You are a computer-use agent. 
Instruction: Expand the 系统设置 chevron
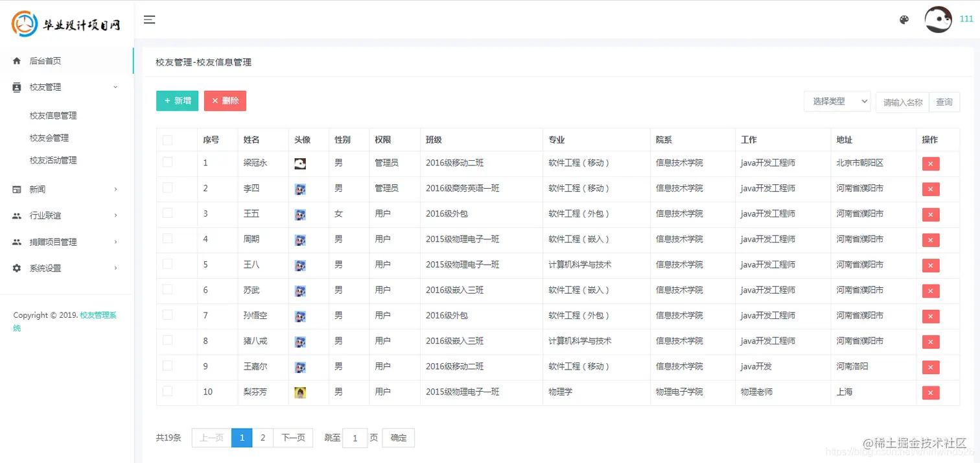pos(115,268)
